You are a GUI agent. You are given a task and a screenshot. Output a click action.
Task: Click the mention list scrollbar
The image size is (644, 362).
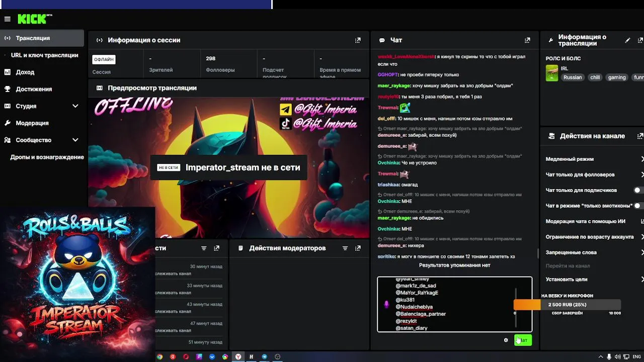(x=516, y=307)
